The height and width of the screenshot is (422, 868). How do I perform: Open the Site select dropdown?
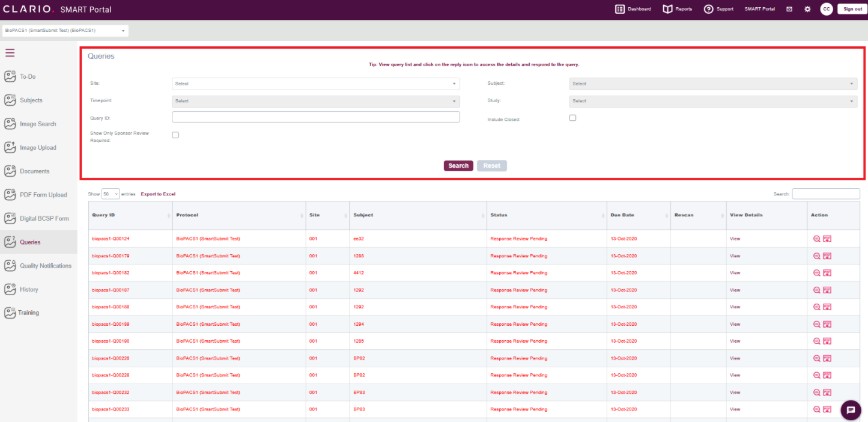click(x=315, y=84)
